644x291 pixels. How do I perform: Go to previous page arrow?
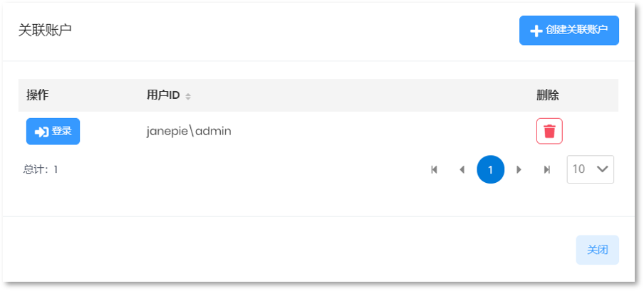pos(462,169)
